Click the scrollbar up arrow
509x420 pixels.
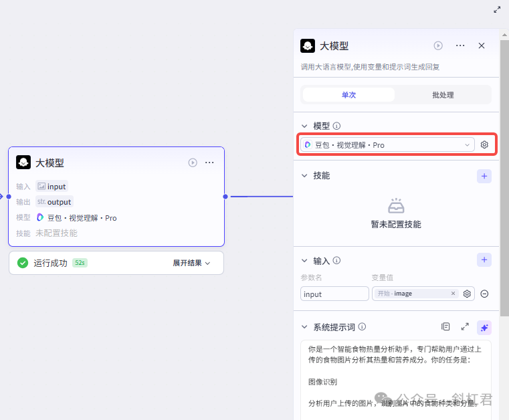(x=504, y=34)
